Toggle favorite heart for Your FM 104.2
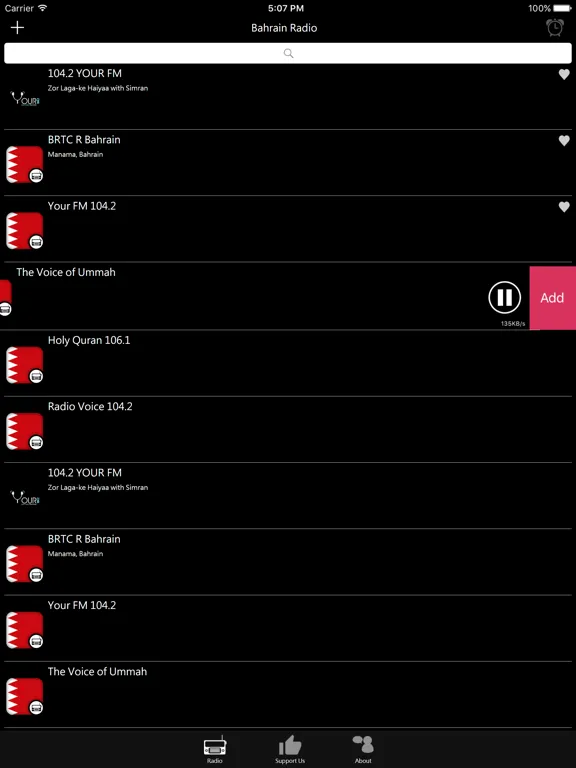This screenshot has height=768, width=576. point(564,207)
